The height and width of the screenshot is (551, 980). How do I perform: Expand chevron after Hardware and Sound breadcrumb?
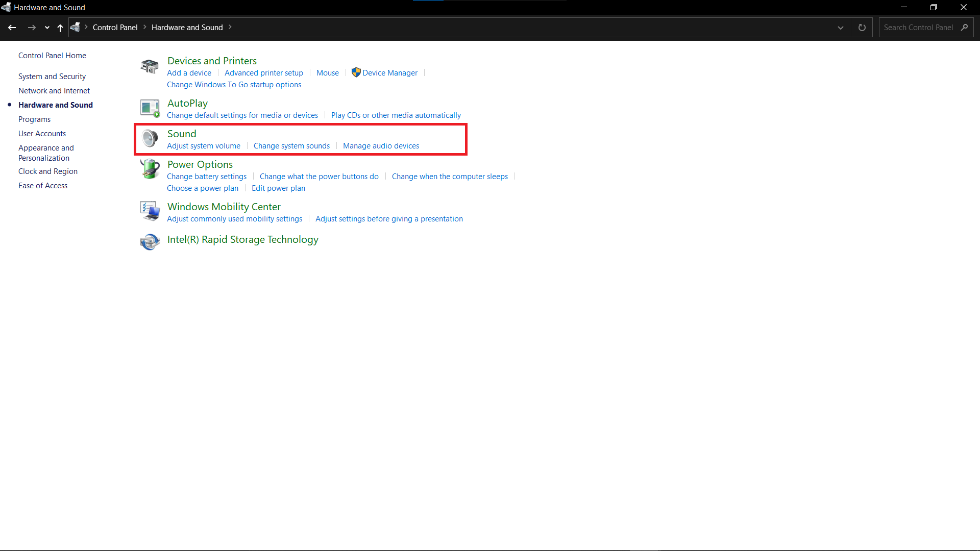230,27
